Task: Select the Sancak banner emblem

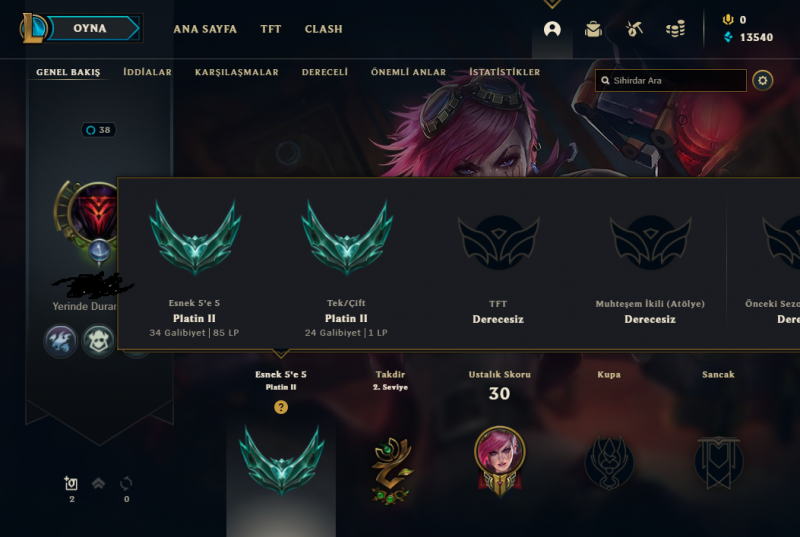Action: point(718,462)
